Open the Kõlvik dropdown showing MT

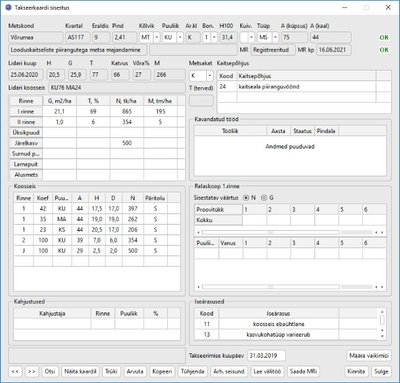click(x=157, y=37)
